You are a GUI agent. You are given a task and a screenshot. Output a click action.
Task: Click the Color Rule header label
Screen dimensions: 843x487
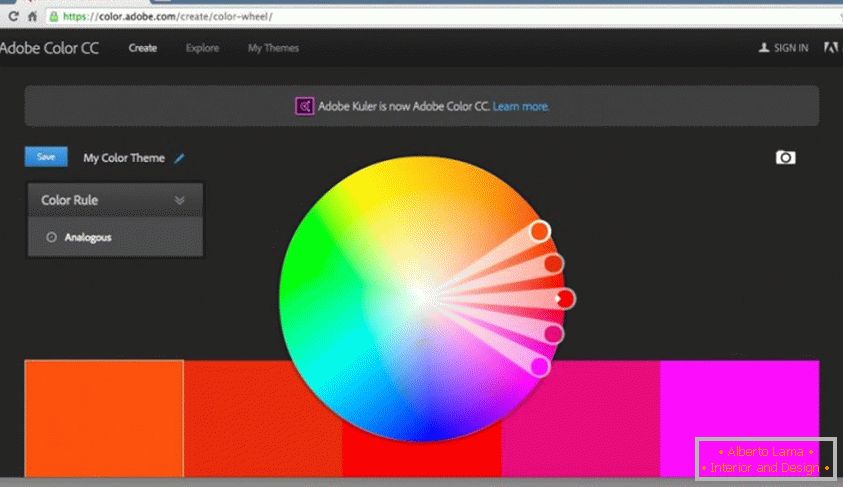pos(69,200)
